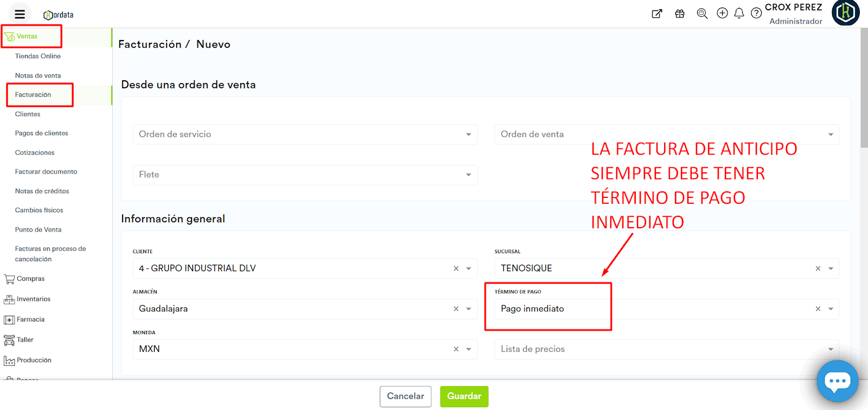
Task: Go to Notas de crédito in sidebar
Action: (42, 191)
